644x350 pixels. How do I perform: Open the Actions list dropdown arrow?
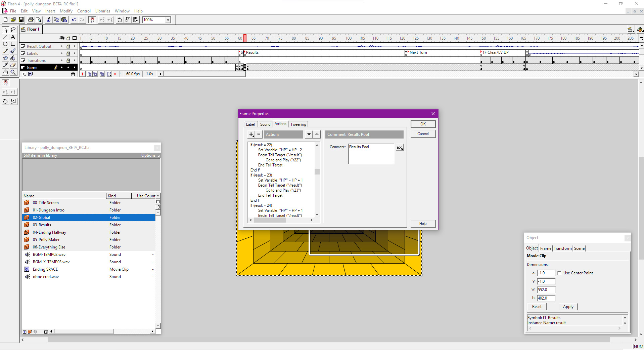(x=309, y=134)
